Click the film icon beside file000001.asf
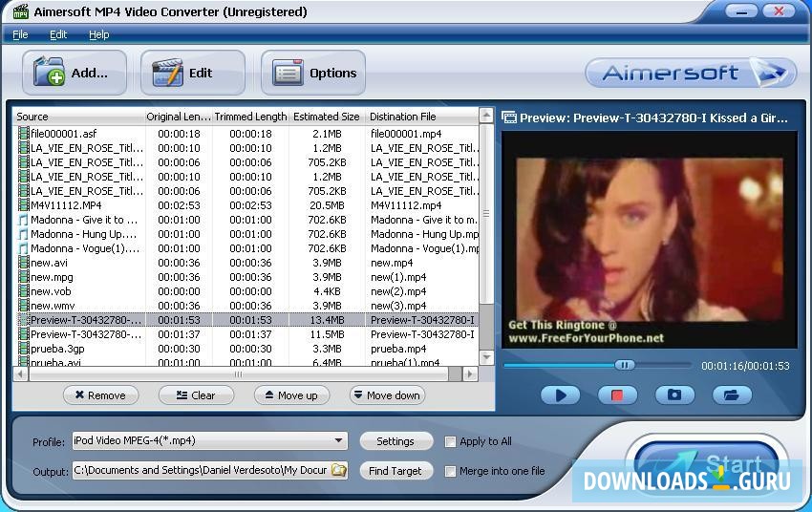This screenshot has height=512, width=812. click(x=23, y=134)
